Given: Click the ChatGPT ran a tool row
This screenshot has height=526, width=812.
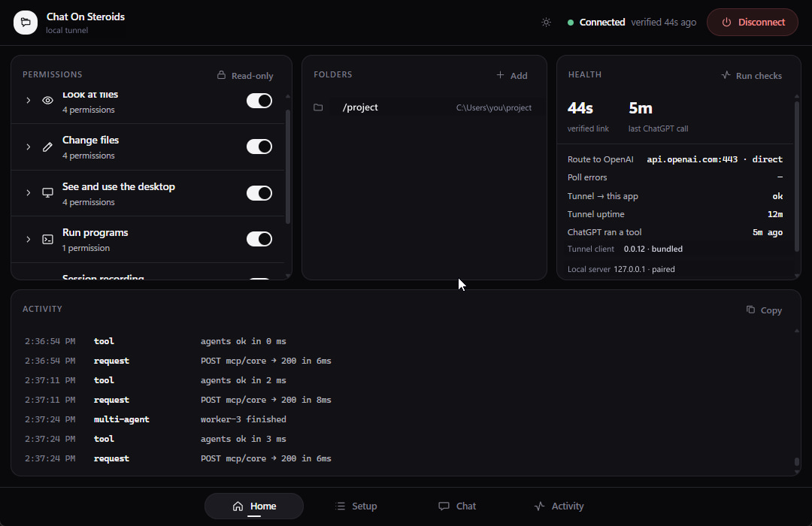Looking at the screenshot, I should (674, 232).
